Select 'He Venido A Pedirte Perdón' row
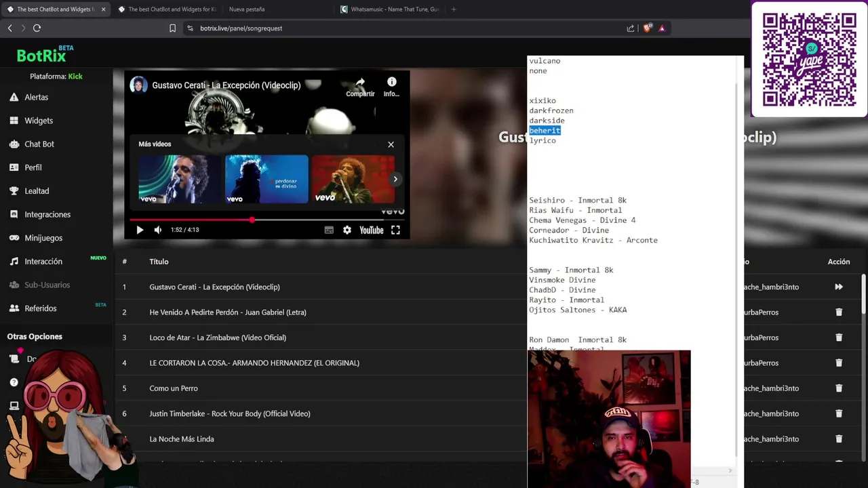This screenshot has height=488, width=868. coord(228,312)
